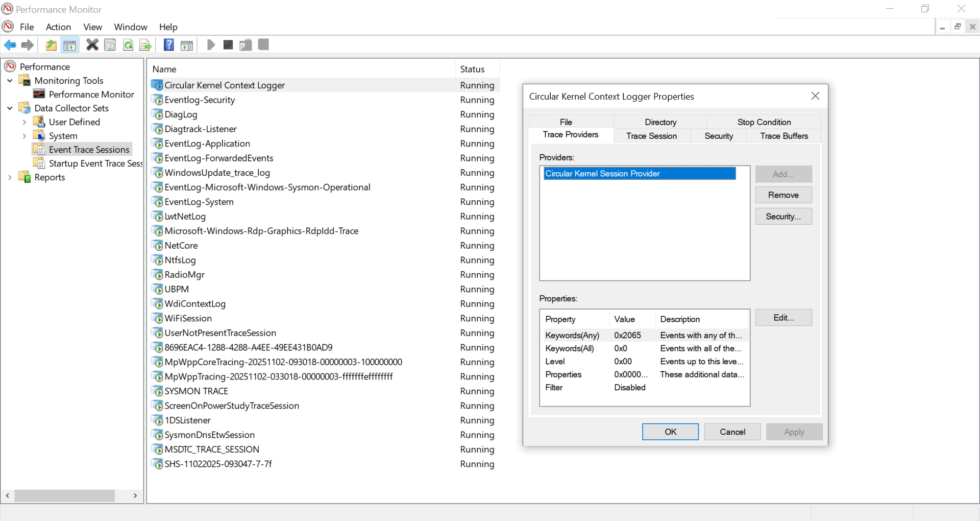Open the Security dialog button

pyautogui.click(x=783, y=216)
